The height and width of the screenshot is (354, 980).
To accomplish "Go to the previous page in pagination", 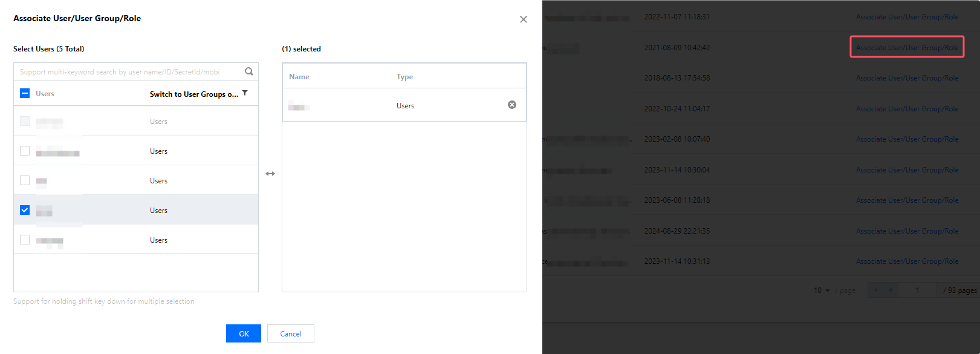I will click(891, 290).
